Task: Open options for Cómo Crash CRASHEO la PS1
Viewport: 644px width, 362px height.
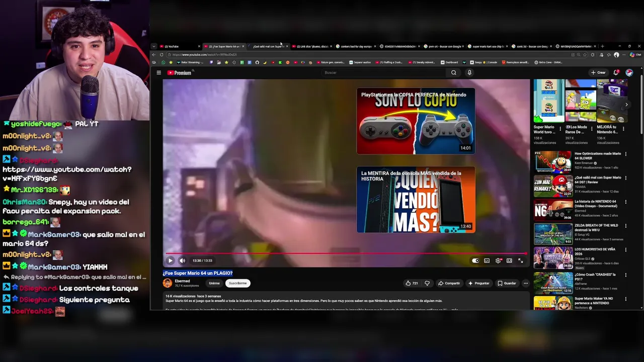Action: pyautogui.click(x=626, y=275)
